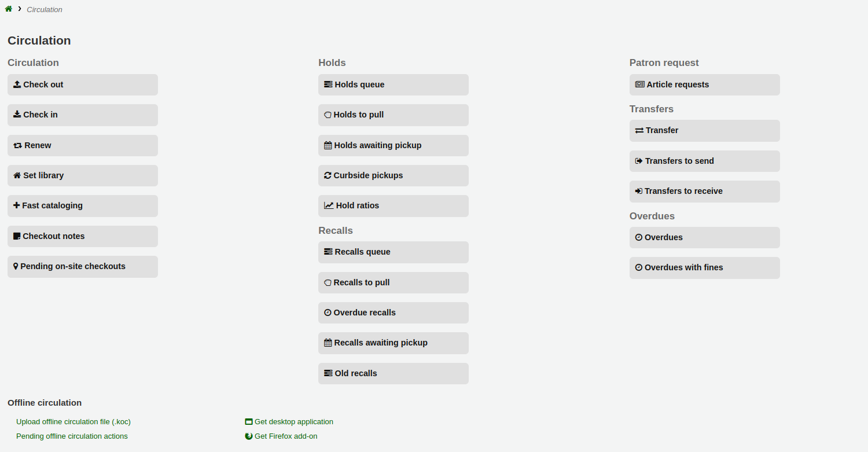Open the Check out page
The image size is (868, 452).
(x=82, y=84)
